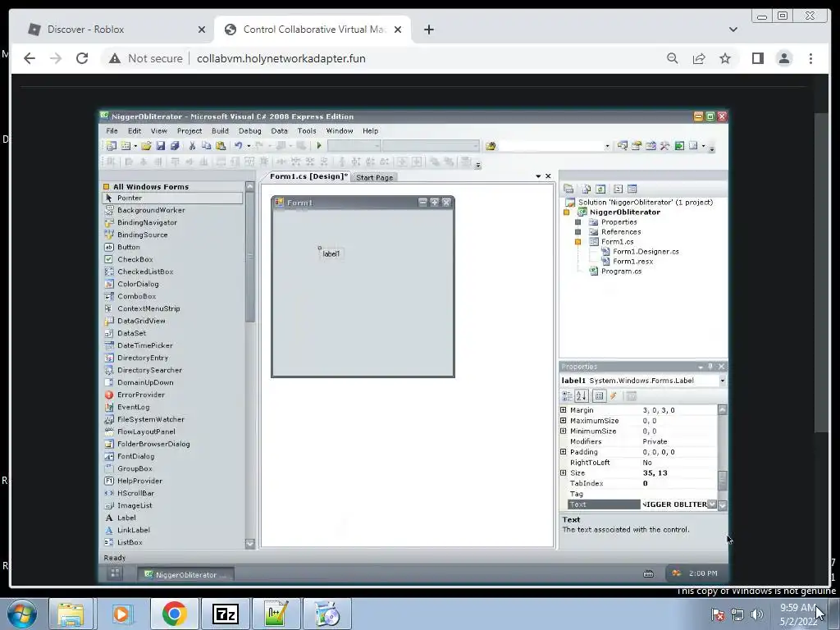Open the Chrome icon on the Windows taskbar

174,614
